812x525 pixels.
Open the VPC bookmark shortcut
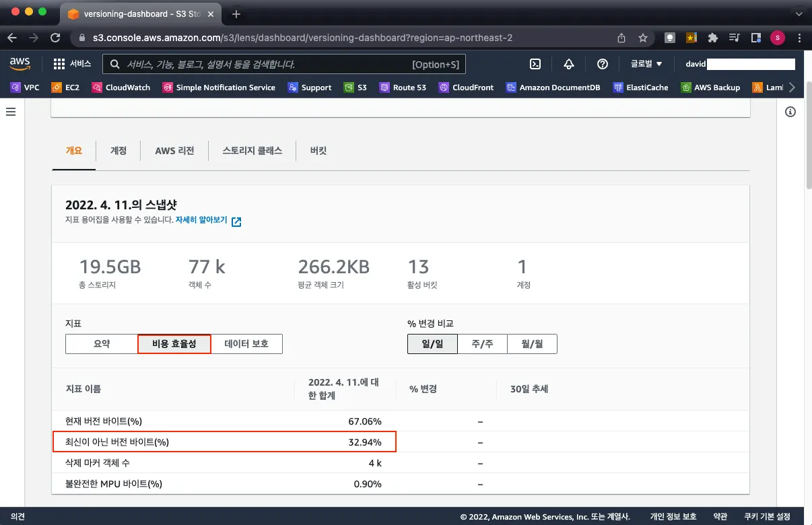click(x=25, y=87)
